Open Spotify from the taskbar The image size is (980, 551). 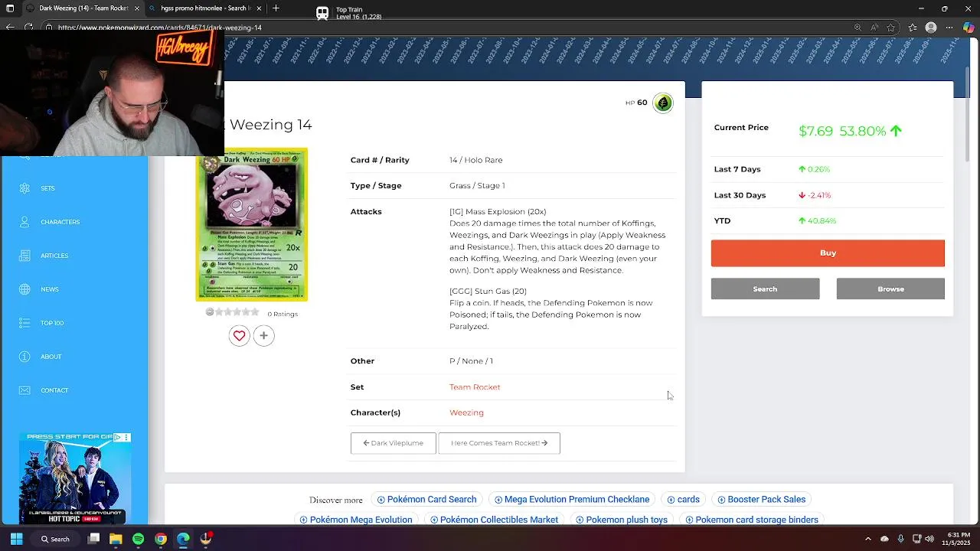[138, 539]
